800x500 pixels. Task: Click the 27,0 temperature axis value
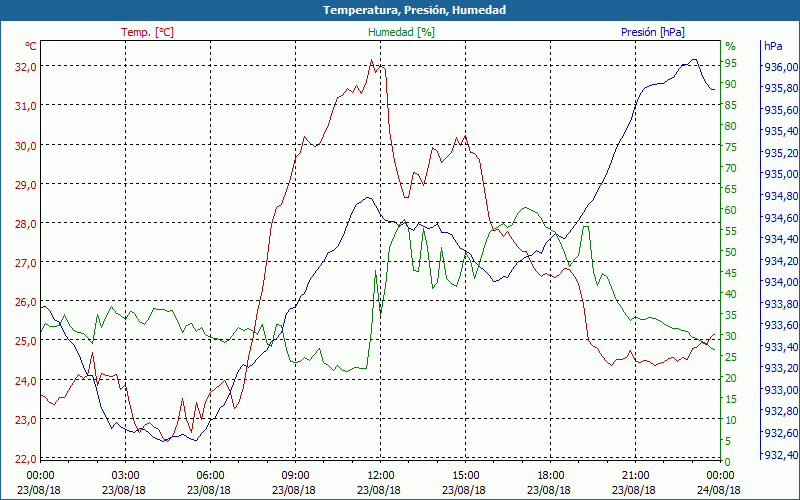tap(27, 263)
